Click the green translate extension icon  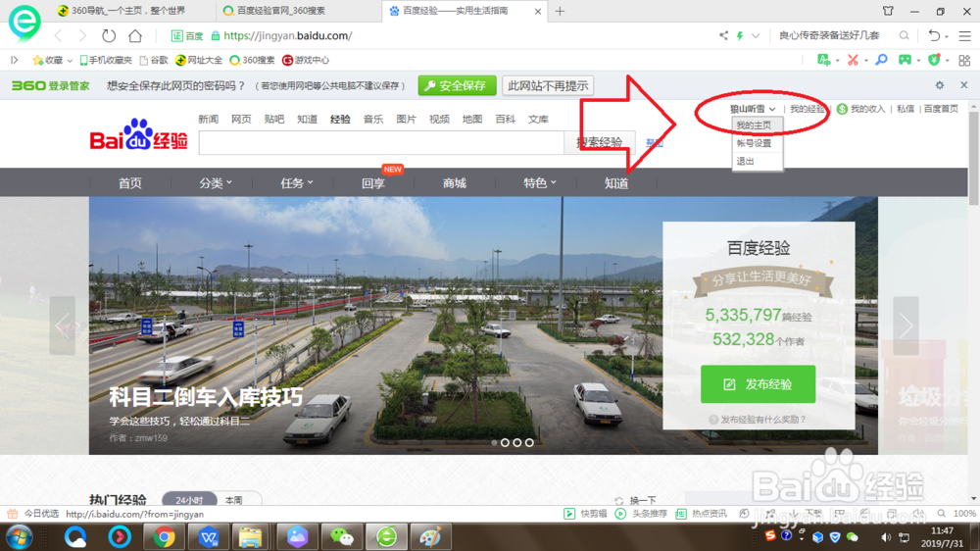click(x=824, y=60)
